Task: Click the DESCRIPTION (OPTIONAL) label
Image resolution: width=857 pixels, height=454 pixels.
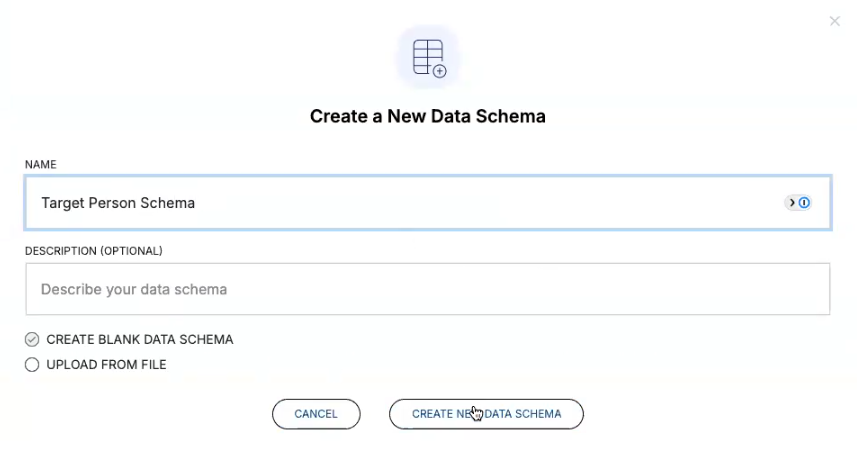Action: tap(93, 251)
